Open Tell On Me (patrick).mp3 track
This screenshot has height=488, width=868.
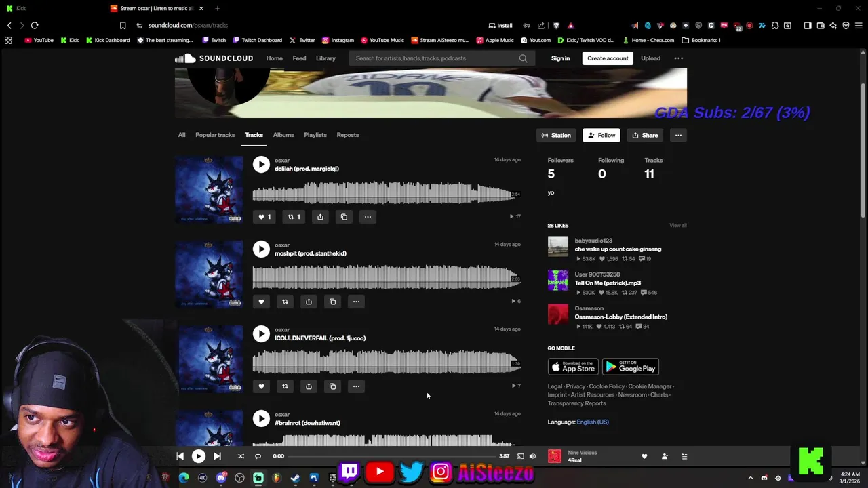(x=608, y=283)
